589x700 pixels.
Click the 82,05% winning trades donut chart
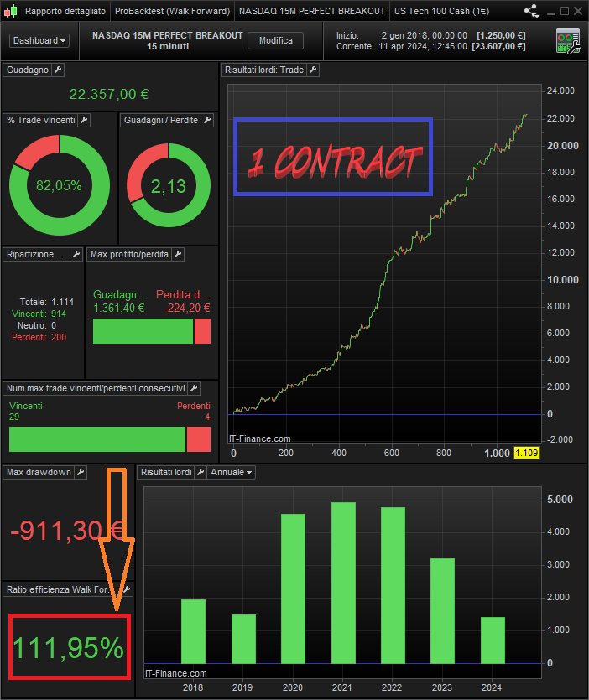click(x=60, y=185)
